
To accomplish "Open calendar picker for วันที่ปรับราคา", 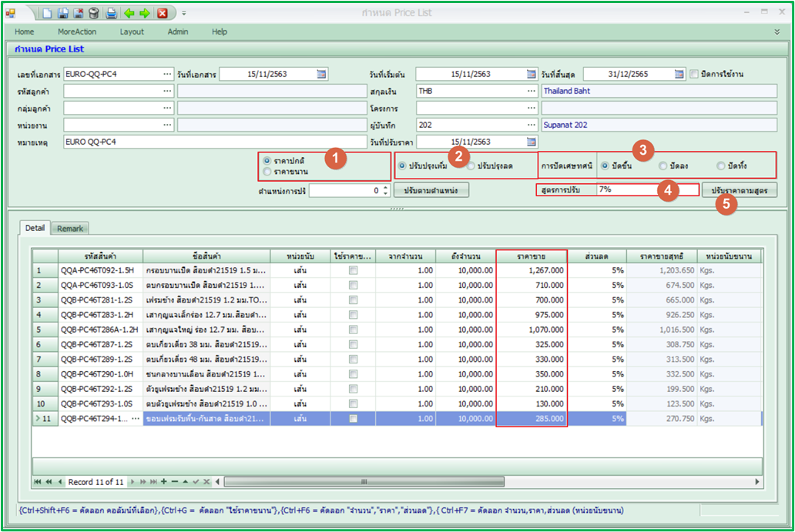I will tap(531, 142).
